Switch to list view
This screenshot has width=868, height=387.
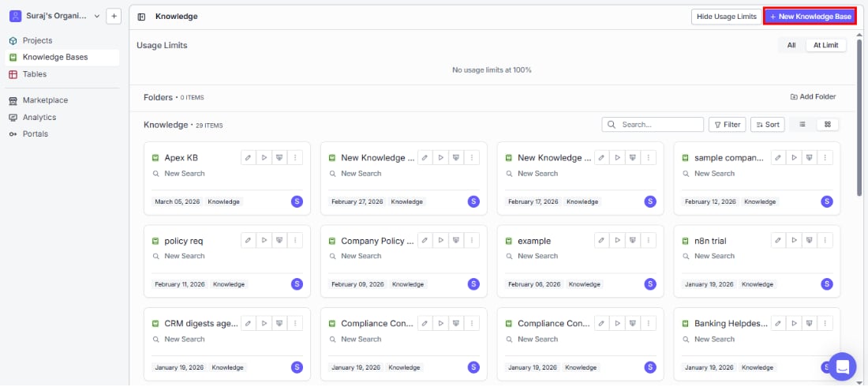(x=803, y=125)
